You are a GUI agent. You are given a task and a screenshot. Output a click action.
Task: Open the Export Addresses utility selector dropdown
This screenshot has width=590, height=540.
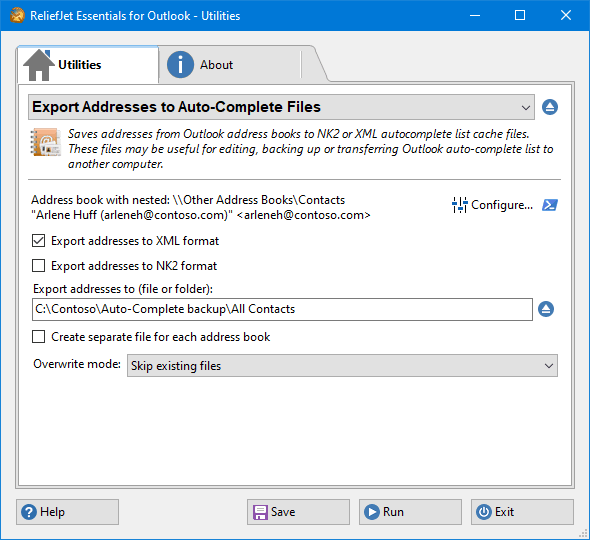(281, 107)
